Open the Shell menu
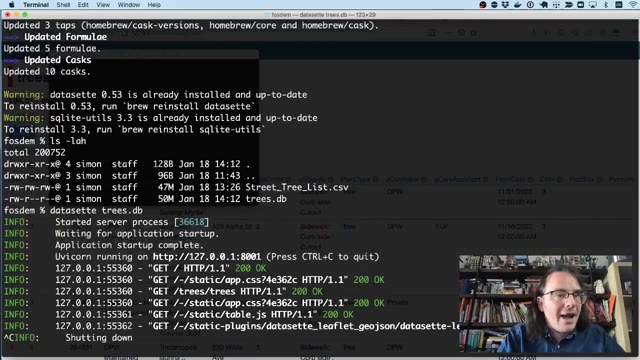The width and height of the screenshot is (640, 360). [63, 5]
